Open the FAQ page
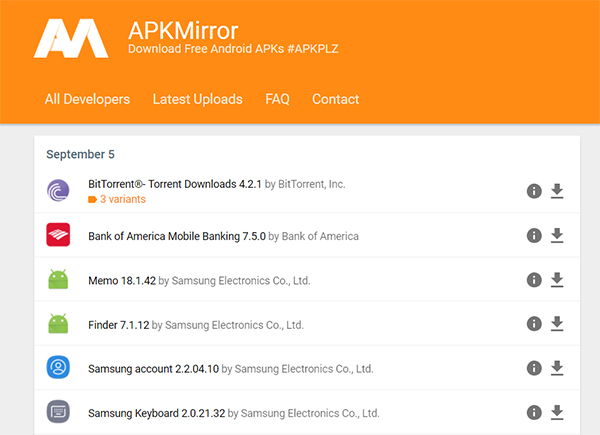The image size is (600, 435). tap(277, 99)
